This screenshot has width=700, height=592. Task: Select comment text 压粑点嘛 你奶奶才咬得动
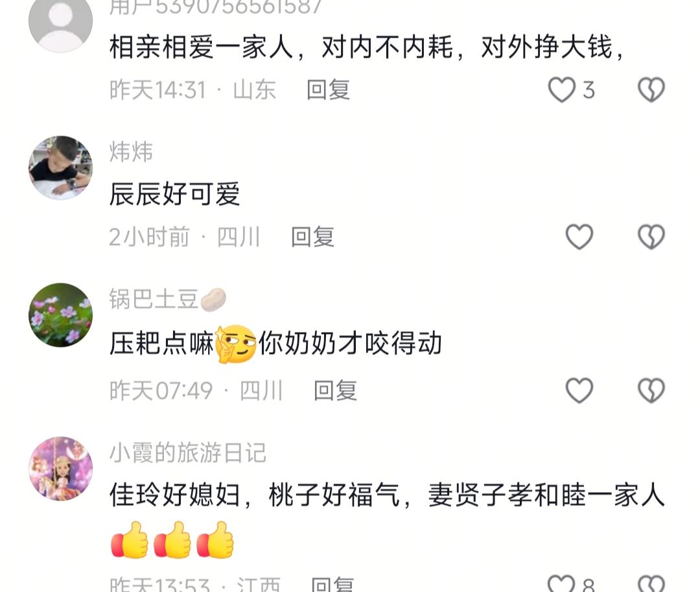[x=276, y=344]
